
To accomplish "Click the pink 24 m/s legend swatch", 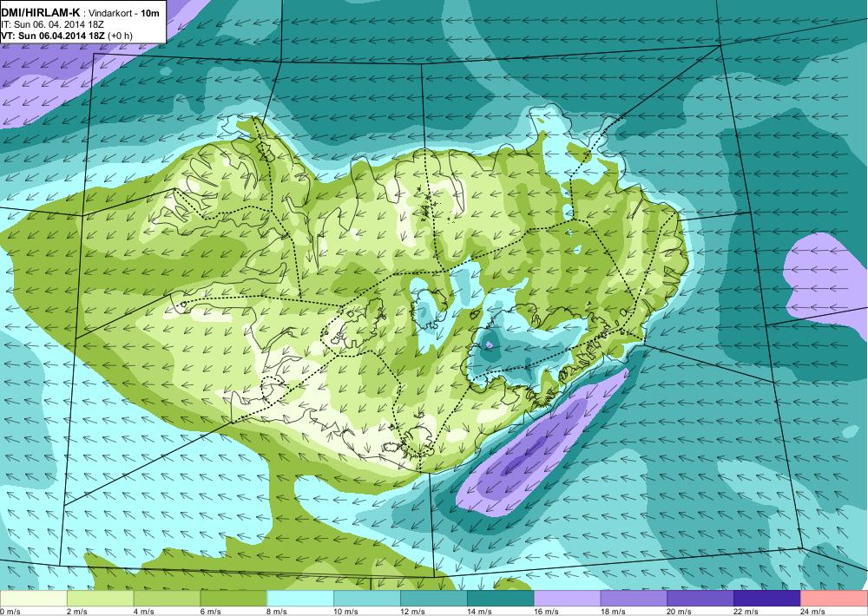I will click(834, 599).
